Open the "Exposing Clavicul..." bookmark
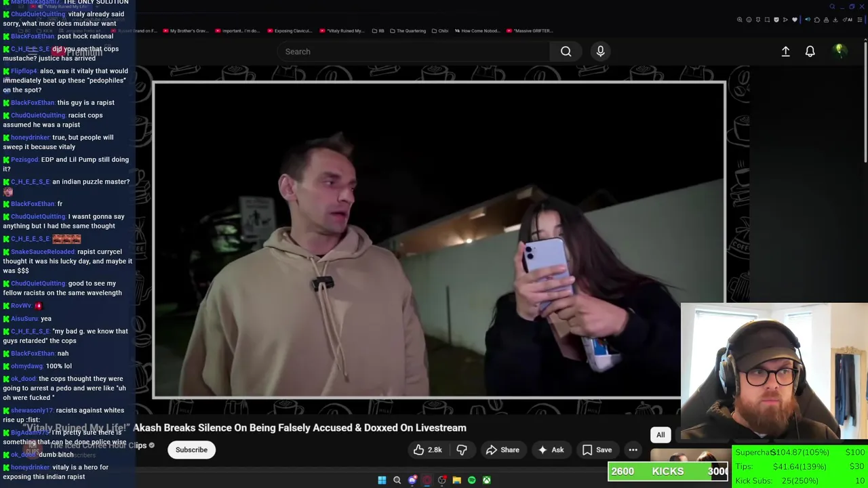The image size is (868, 488). (x=290, y=30)
